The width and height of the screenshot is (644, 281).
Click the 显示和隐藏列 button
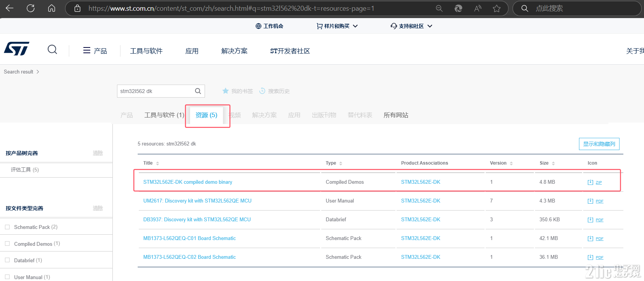[x=599, y=144]
